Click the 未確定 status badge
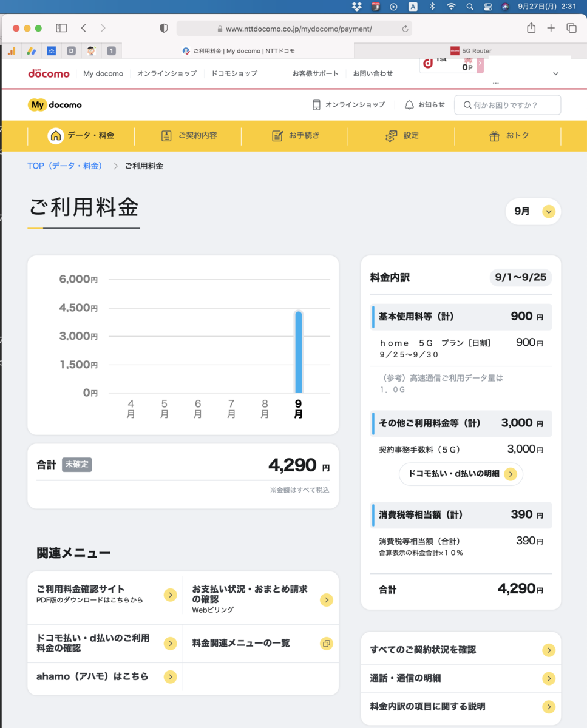The image size is (587, 728). [x=76, y=465]
